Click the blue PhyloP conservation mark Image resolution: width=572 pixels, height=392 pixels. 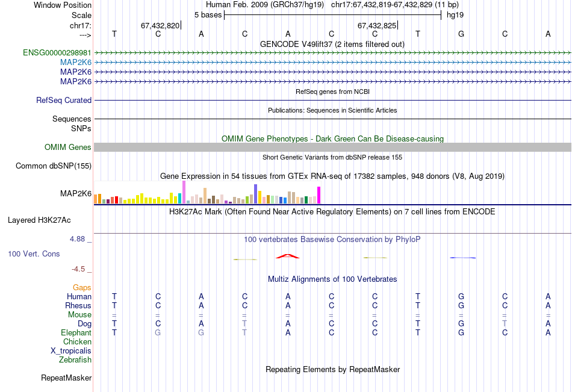point(462,258)
